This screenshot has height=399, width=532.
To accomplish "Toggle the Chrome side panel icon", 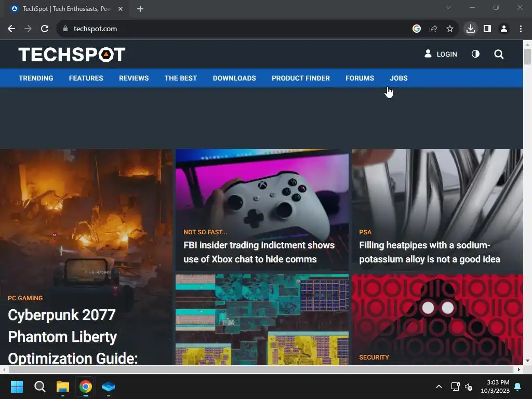I will tap(487, 29).
